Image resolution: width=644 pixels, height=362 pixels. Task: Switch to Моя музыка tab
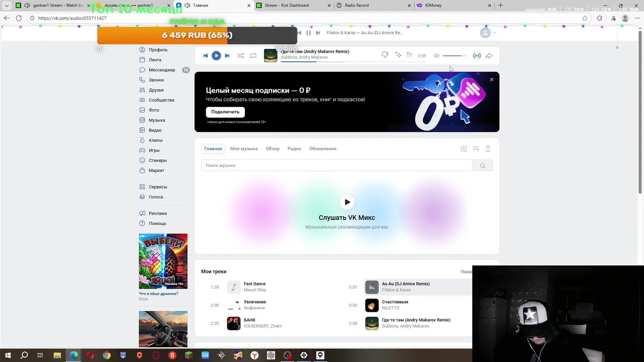[244, 149]
